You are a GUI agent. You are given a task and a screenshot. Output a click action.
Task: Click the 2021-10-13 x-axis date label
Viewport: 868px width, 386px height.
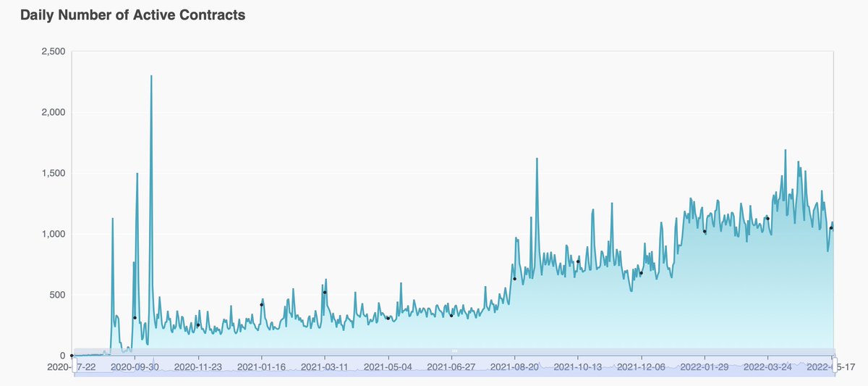pyautogui.click(x=578, y=367)
